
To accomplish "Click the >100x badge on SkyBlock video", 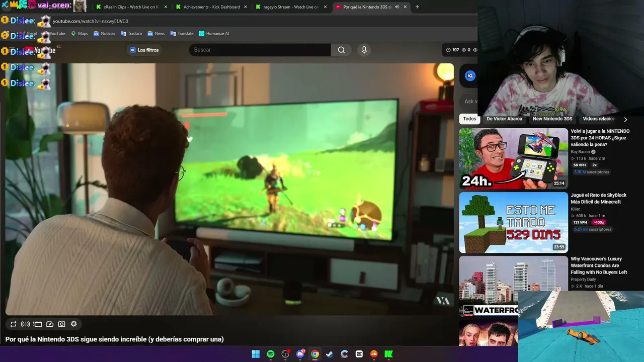I will coord(598,222).
